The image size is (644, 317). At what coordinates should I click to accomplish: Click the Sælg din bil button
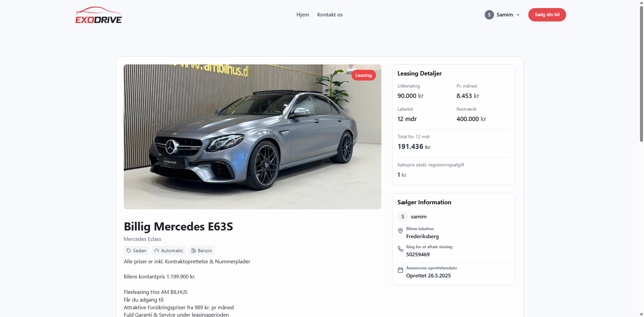coord(547,15)
